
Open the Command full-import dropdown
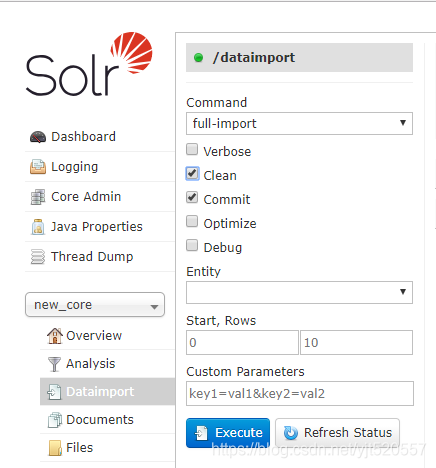tap(299, 124)
